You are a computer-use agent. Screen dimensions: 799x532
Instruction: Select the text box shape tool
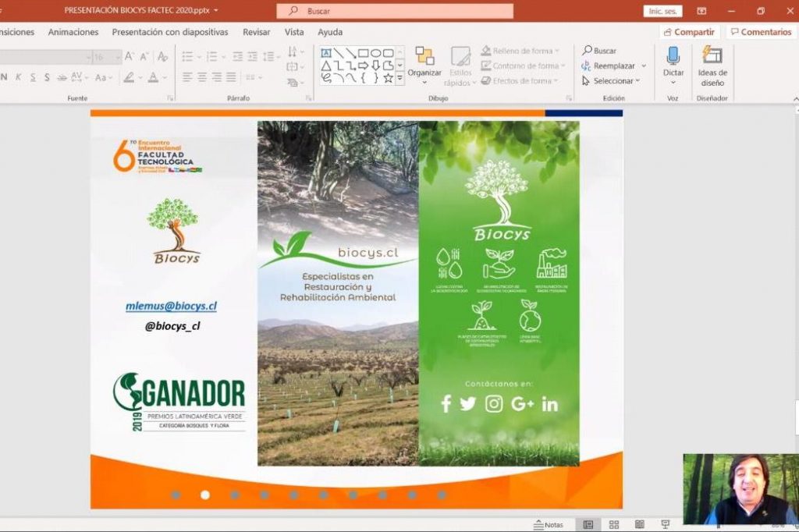pyautogui.click(x=326, y=53)
